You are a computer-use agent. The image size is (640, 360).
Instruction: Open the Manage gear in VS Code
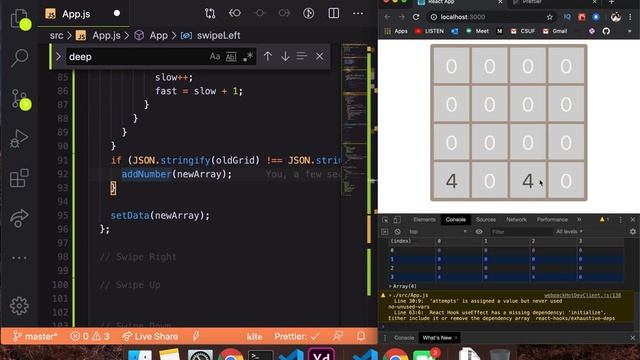[x=19, y=306]
